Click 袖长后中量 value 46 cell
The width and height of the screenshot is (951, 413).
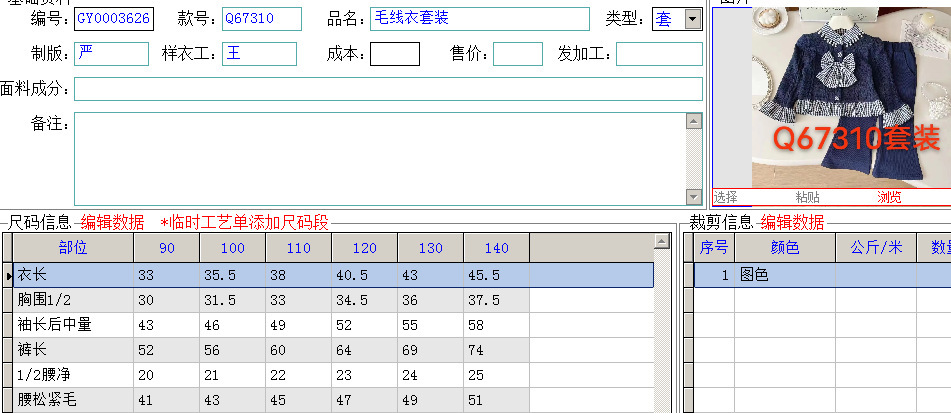click(x=232, y=325)
